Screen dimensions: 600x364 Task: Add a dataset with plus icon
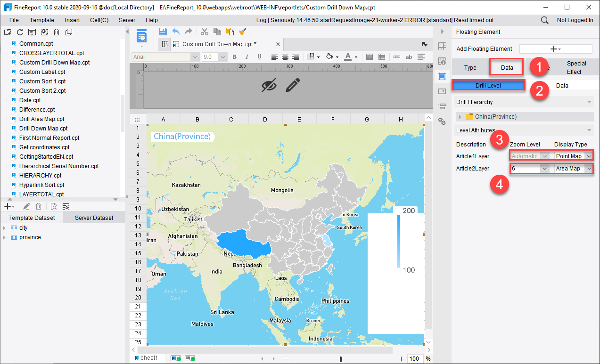click(9, 206)
